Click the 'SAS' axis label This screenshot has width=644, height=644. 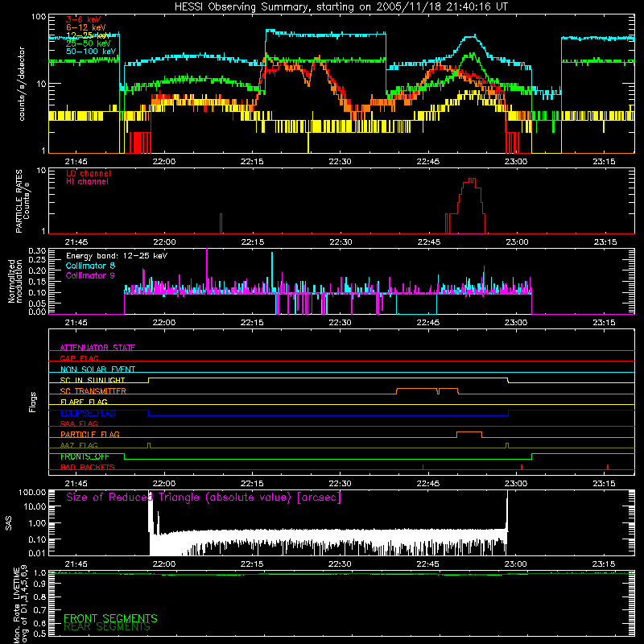pyautogui.click(x=8, y=524)
